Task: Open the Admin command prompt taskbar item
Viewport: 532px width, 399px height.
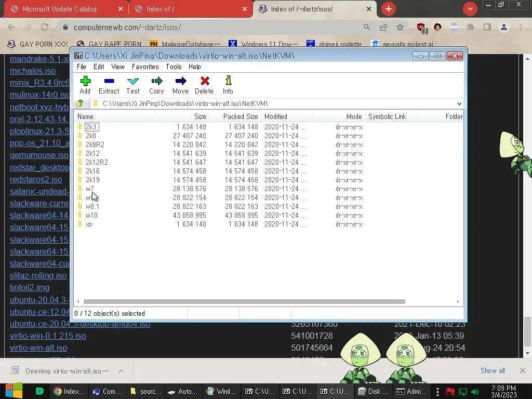Action: [411, 392]
